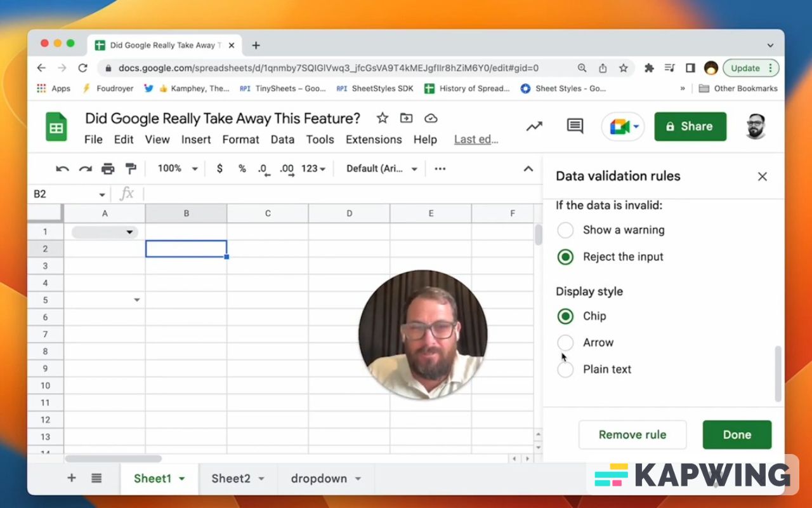The height and width of the screenshot is (508, 812).
Task: Increase decimal places icon
Action: 287,170
